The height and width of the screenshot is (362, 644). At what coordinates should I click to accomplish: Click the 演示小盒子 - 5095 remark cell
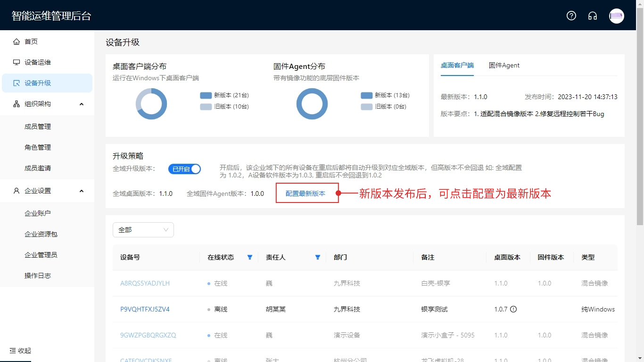(x=448, y=335)
